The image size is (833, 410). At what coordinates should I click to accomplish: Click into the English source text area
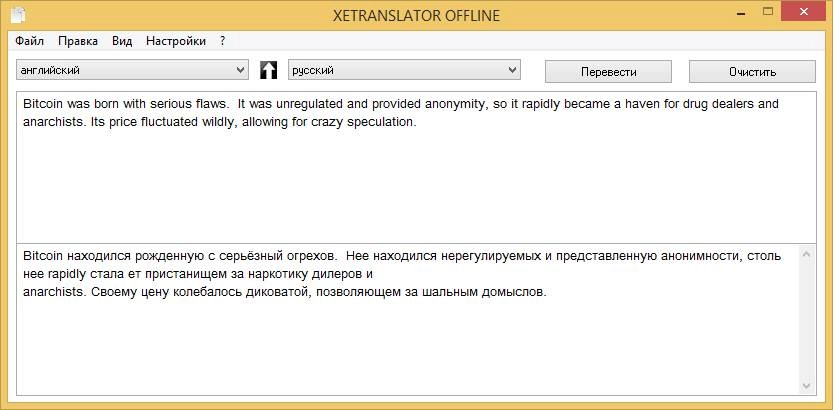click(x=416, y=167)
